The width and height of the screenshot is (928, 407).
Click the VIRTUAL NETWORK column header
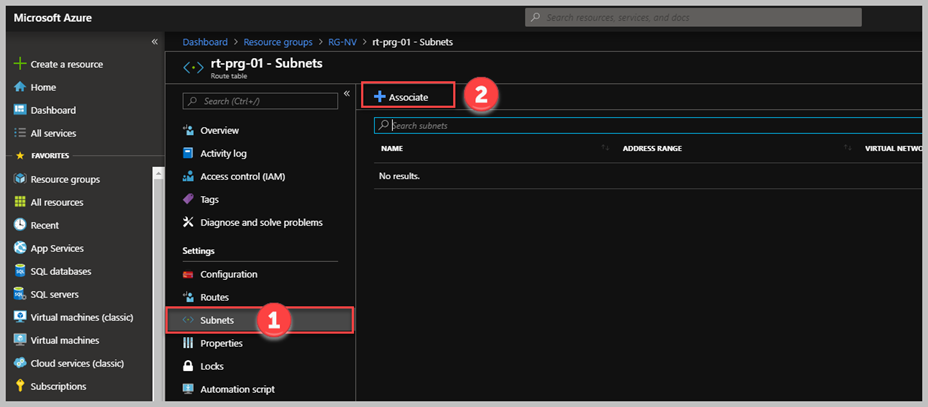click(894, 148)
